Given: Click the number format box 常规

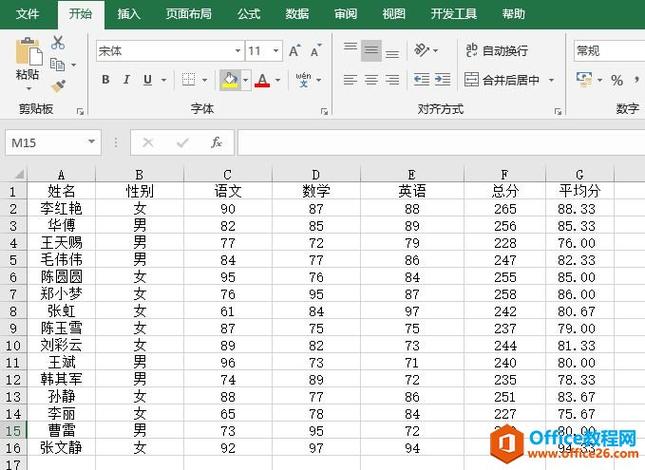Looking at the screenshot, I should 609,51.
